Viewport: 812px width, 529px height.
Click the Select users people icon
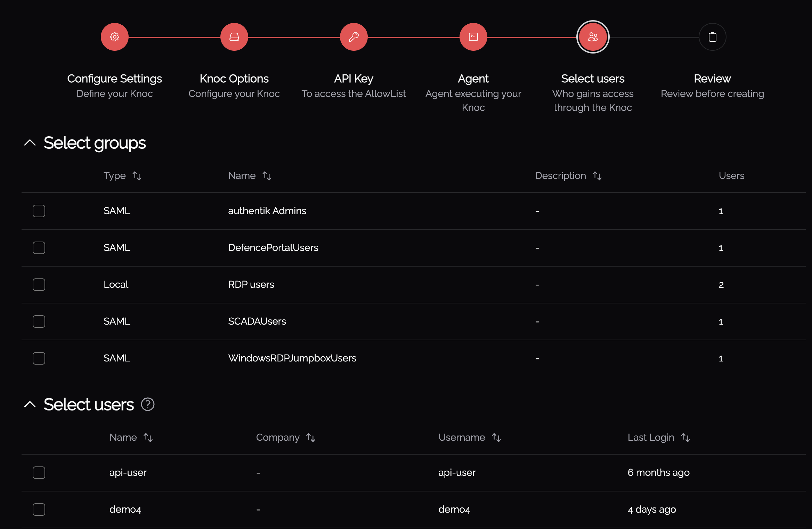pyautogui.click(x=593, y=37)
